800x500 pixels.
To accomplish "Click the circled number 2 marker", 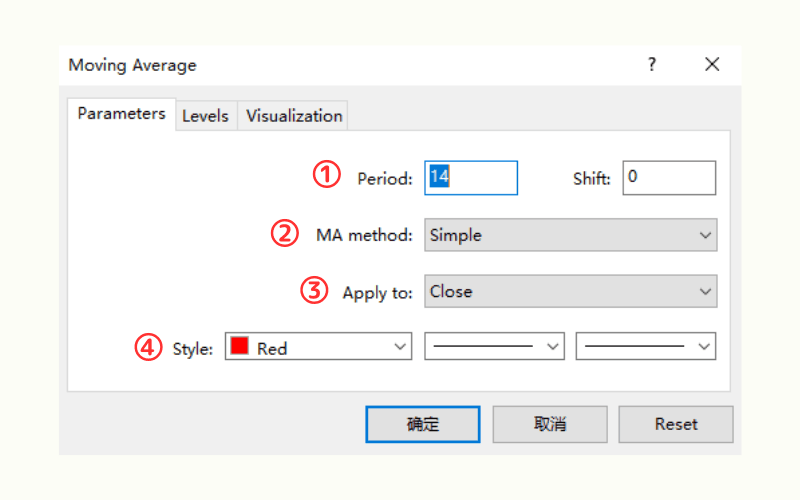I will pos(286,234).
